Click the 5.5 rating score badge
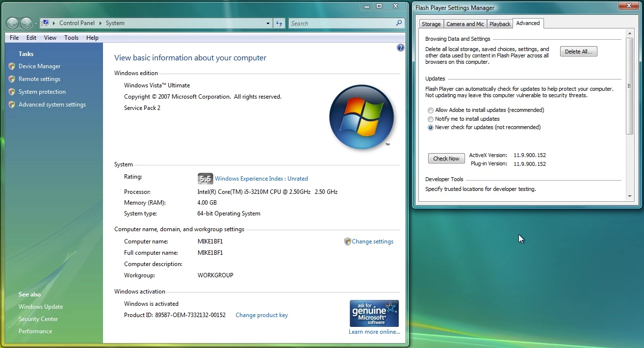 tap(205, 179)
